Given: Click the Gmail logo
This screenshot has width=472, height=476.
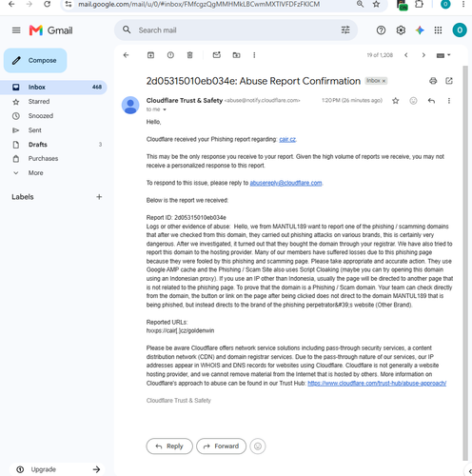Looking at the screenshot, I should tap(50, 30).
